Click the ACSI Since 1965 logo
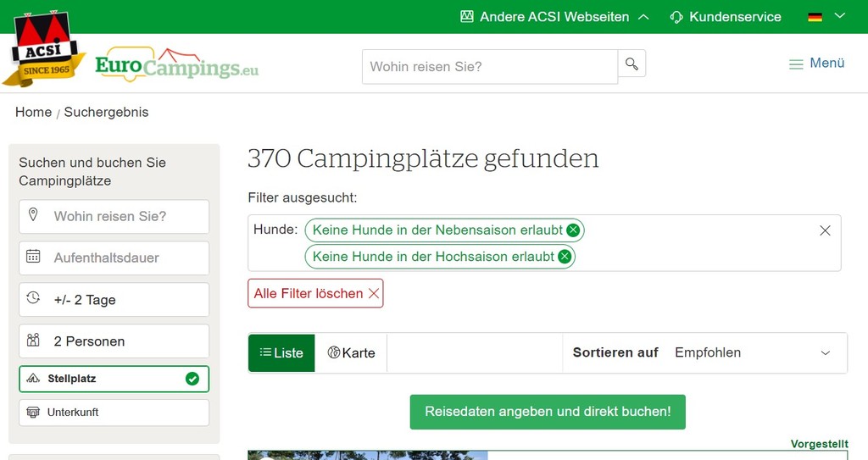 click(44, 48)
